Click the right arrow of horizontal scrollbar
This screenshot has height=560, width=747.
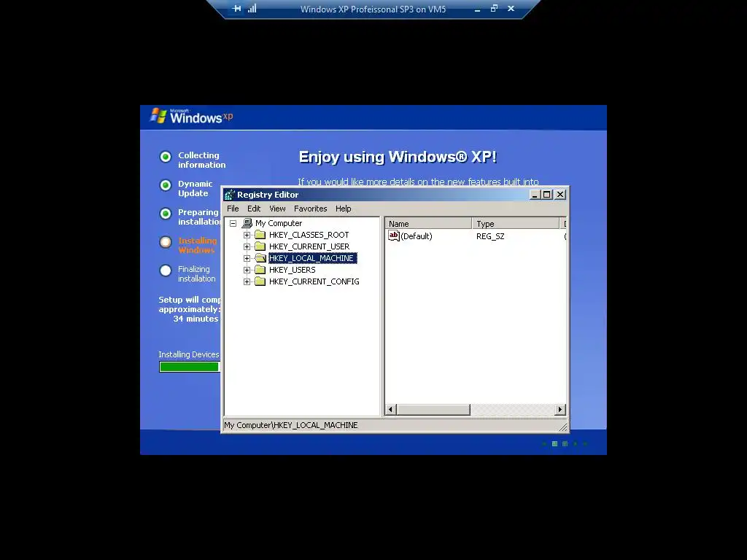point(560,410)
